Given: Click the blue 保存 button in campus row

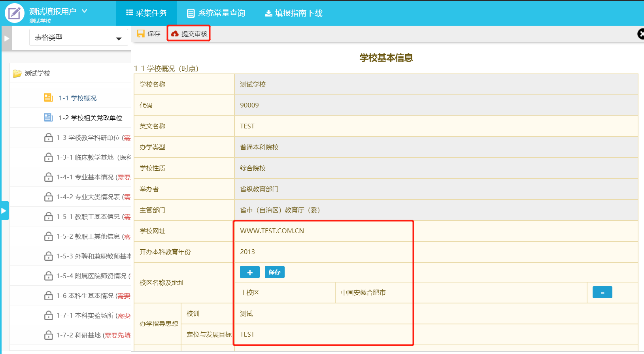Looking at the screenshot, I should [x=274, y=272].
